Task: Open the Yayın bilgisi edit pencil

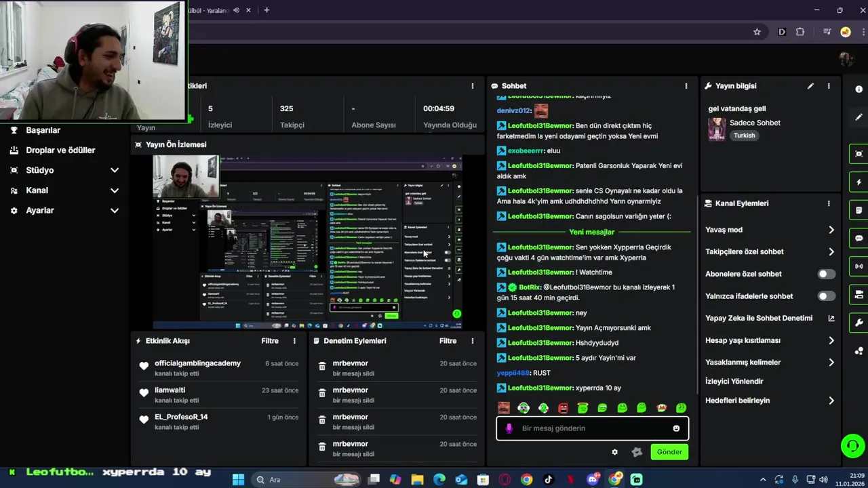Action: tap(810, 86)
